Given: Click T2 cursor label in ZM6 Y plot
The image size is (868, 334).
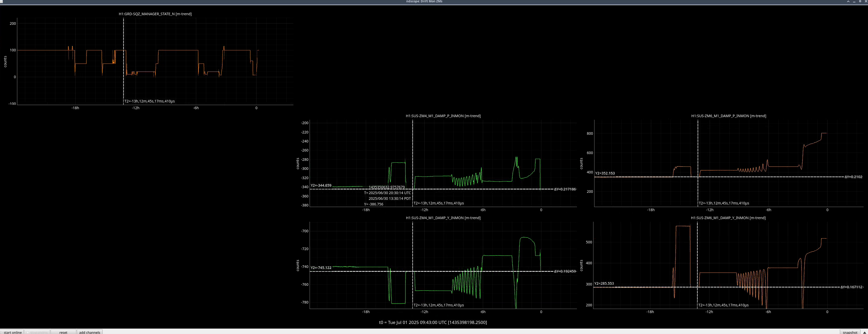Looking at the screenshot, I should click(x=723, y=305).
